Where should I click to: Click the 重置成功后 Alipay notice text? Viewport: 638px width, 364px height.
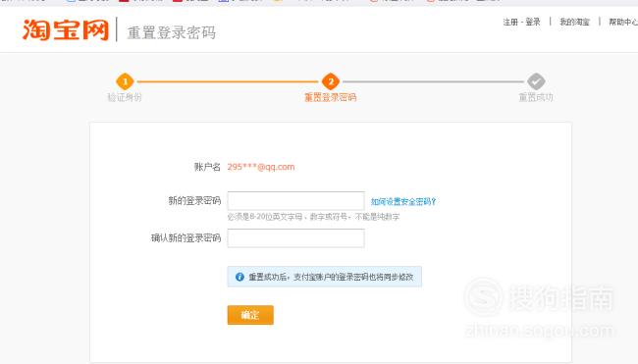pyautogui.click(x=331, y=277)
